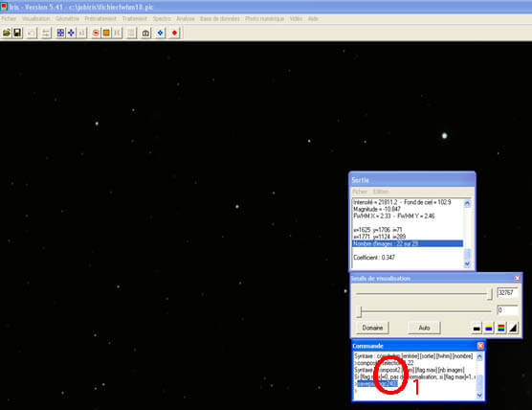Click the Sortie window scrollbar down arrow
The image size is (532, 410).
pos(467,264)
